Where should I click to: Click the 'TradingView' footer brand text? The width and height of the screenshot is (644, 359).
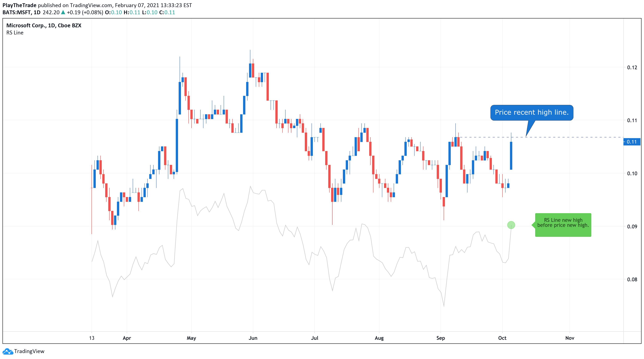(29, 351)
